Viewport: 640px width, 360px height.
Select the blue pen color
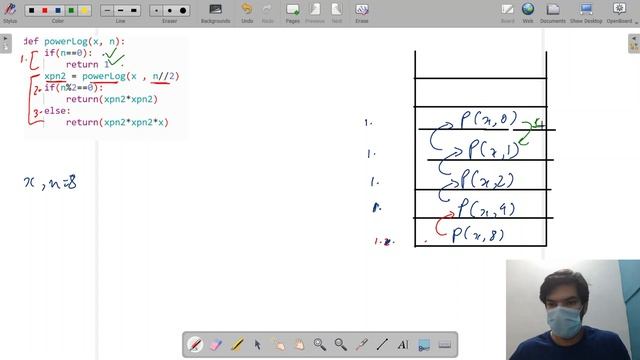click(58, 11)
